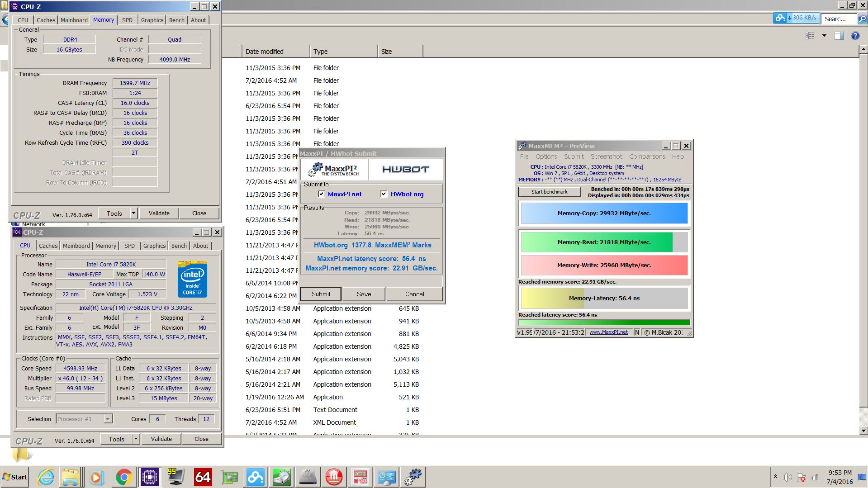Click the Explorer search magnifier icon
This screenshot has width=868, height=488.
(862, 19)
